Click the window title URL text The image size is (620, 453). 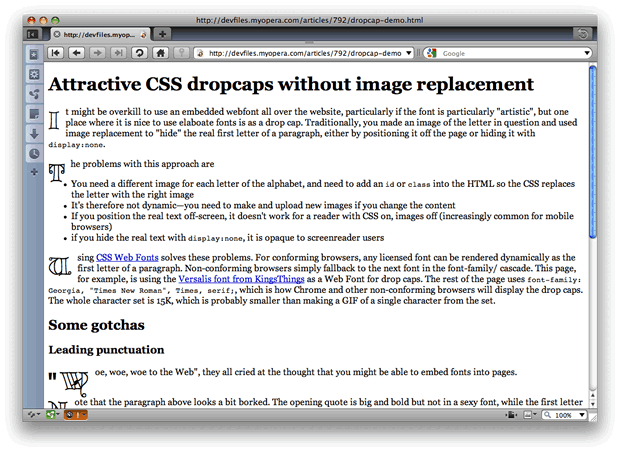click(310, 20)
